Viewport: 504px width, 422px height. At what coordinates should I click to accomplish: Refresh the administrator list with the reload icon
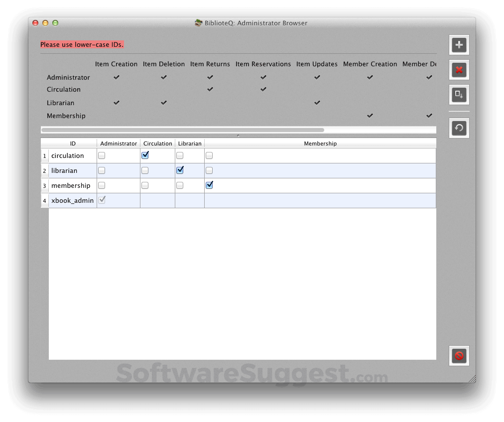459,128
